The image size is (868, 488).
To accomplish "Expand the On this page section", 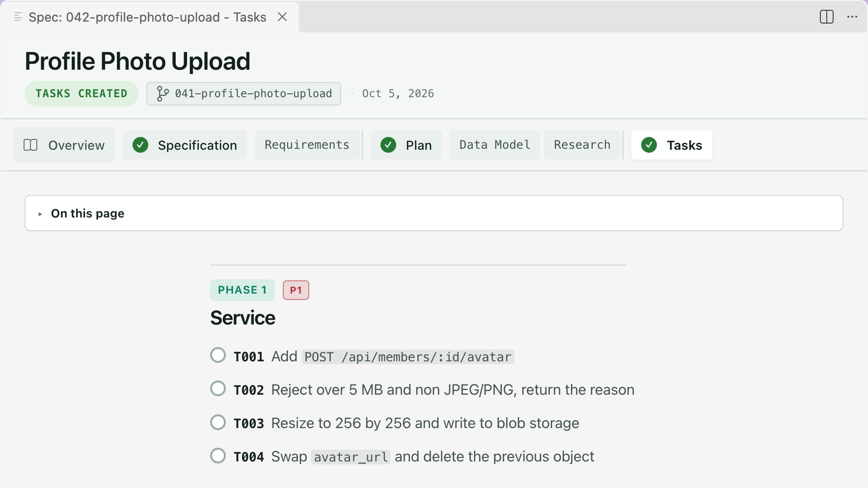I will [434, 213].
